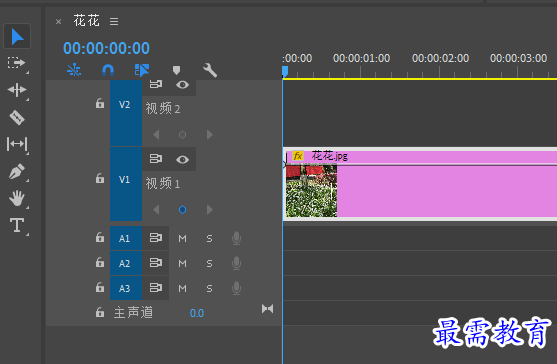The image size is (557, 364).
Task: Toggle V2 track lock
Action: [100, 103]
